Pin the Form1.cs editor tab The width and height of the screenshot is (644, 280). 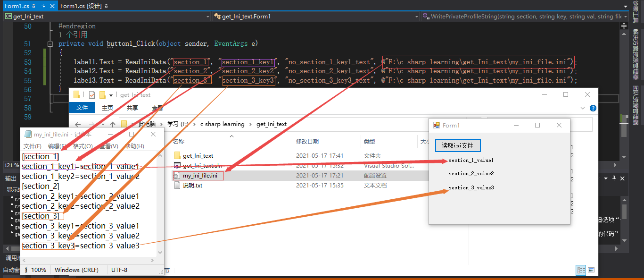(43, 6)
